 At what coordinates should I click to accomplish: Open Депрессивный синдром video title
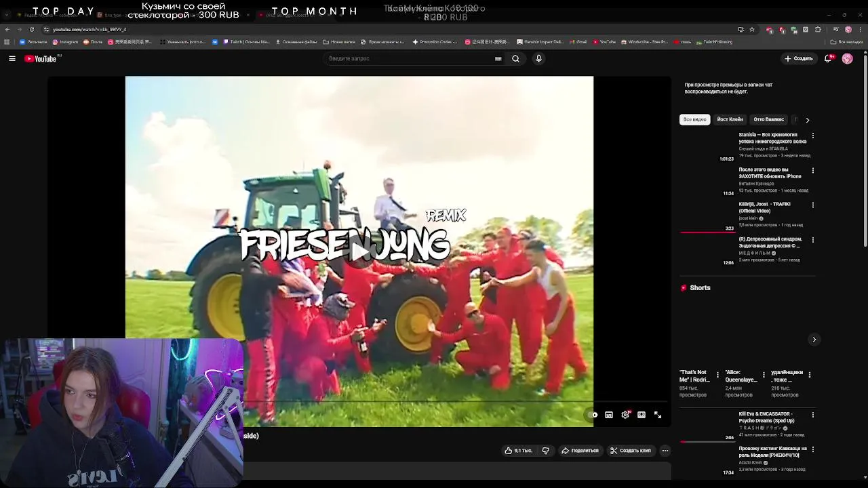(x=770, y=243)
